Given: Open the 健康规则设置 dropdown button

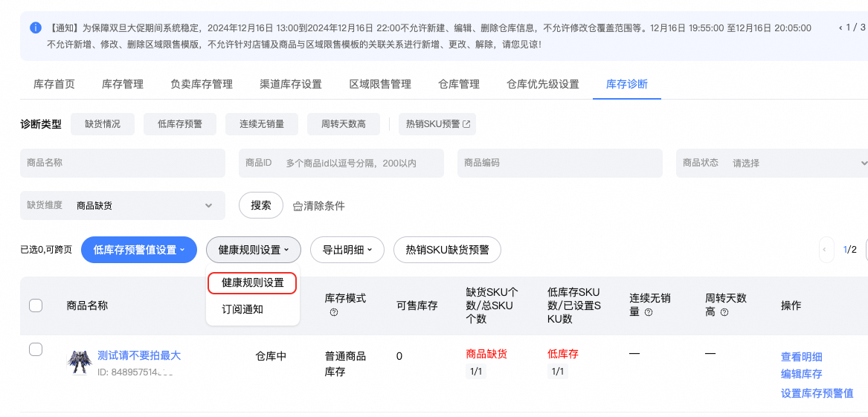Looking at the screenshot, I should click(x=254, y=250).
